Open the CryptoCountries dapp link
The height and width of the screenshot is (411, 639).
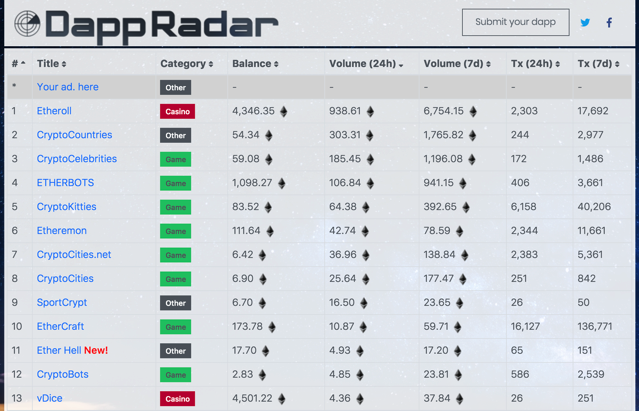pyautogui.click(x=74, y=135)
